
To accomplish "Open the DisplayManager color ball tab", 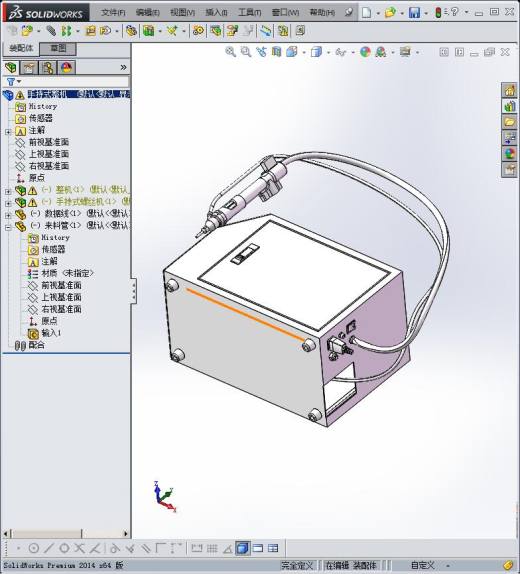I will pyautogui.click(x=66, y=68).
